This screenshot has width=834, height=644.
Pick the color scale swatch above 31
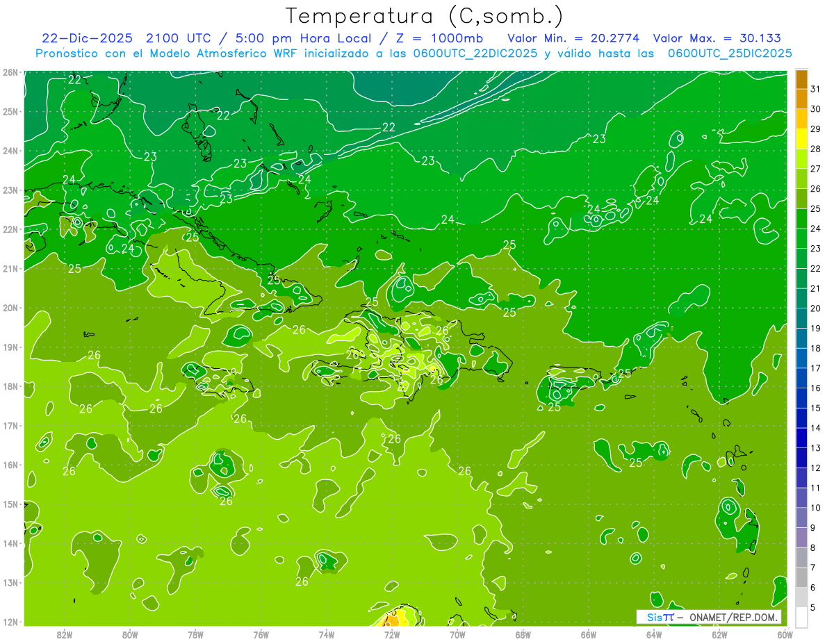click(x=801, y=79)
